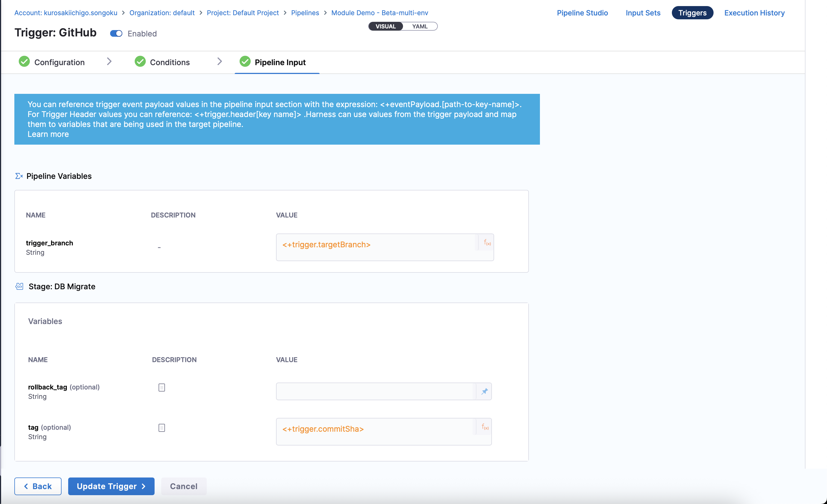Toggle the trigger Enabled switch

116,34
